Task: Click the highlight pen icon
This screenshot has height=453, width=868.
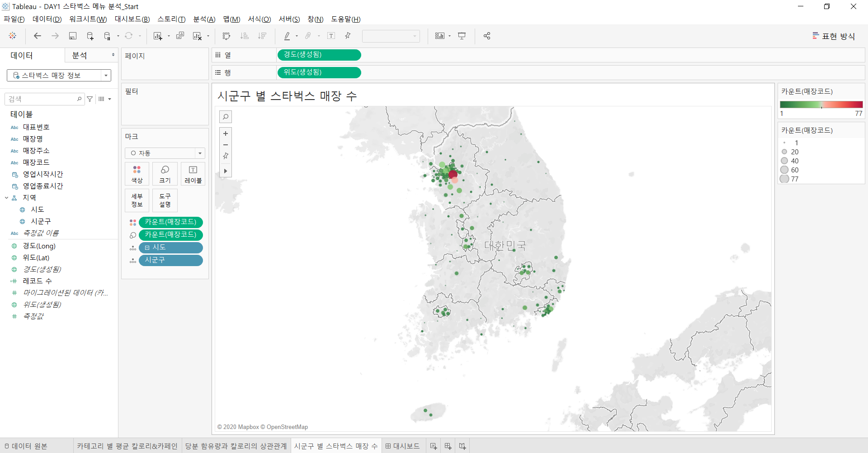Action: point(287,36)
